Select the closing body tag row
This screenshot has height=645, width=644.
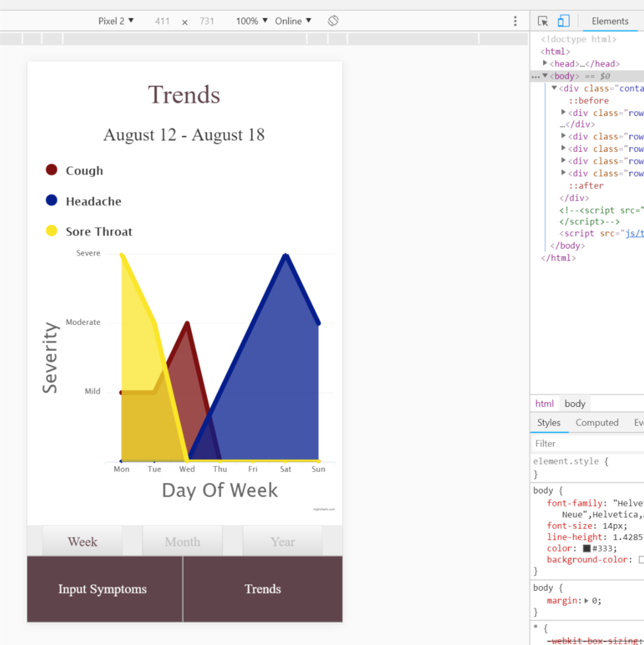[x=567, y=245]
